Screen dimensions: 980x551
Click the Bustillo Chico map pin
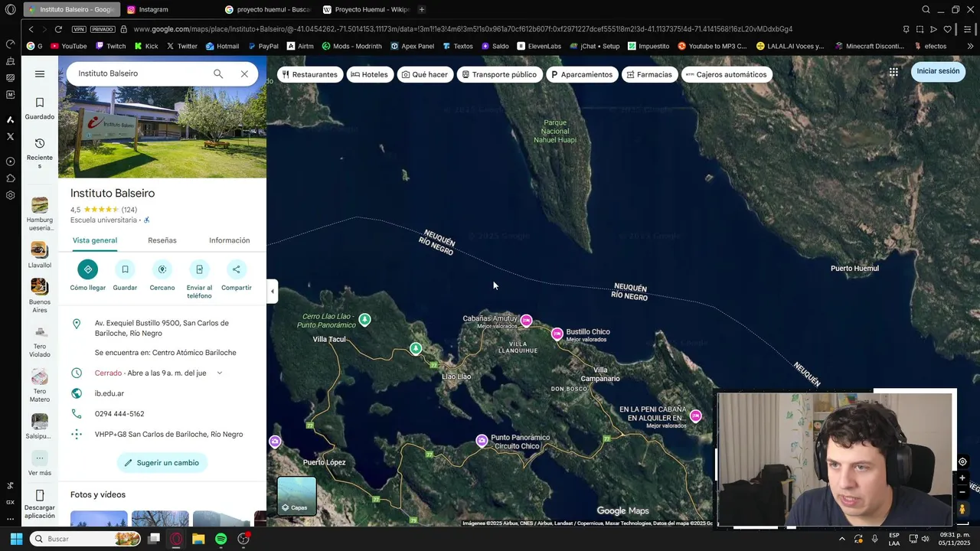pos(557,334)
